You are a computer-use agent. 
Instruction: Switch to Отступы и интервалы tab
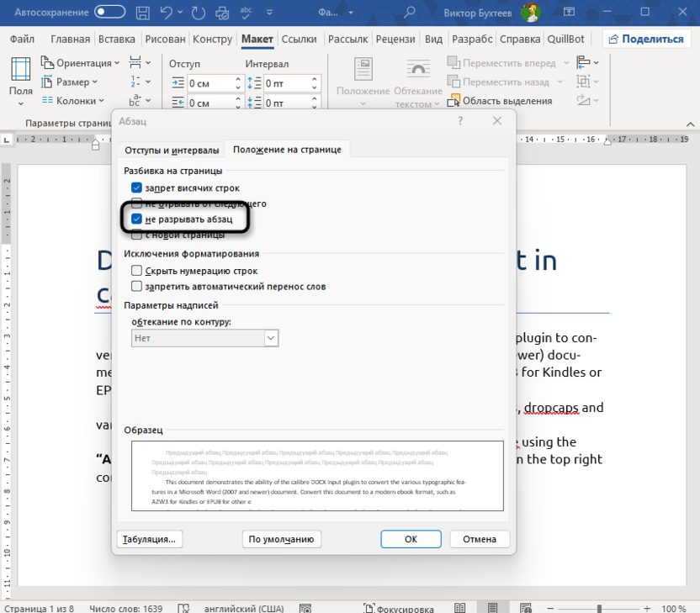click(x=172, y=150)
